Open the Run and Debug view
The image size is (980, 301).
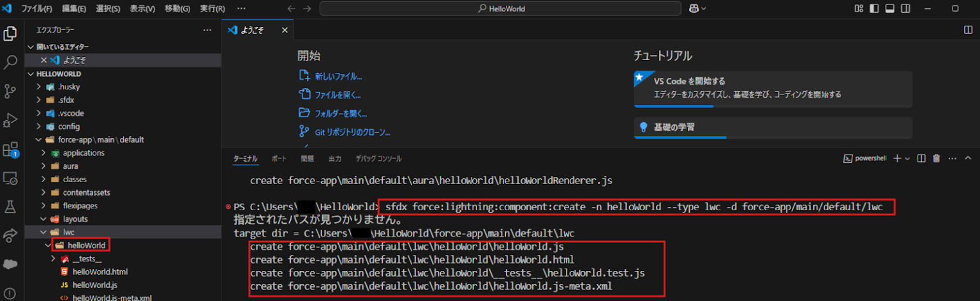point(10,120)
